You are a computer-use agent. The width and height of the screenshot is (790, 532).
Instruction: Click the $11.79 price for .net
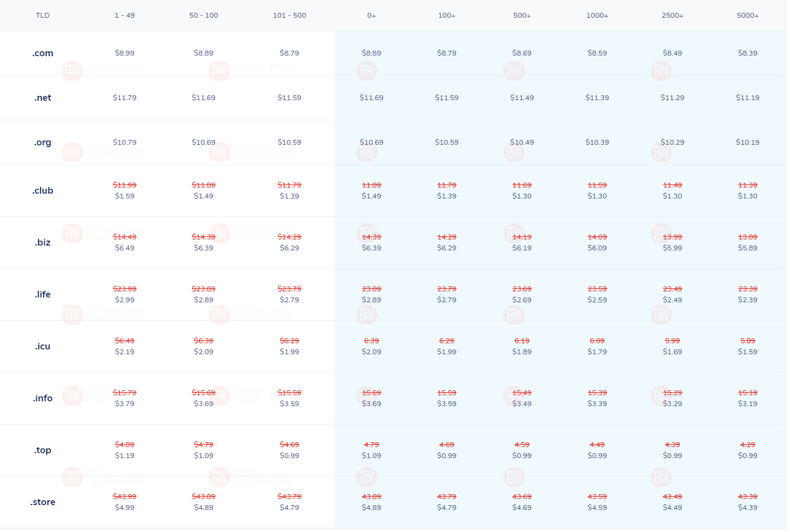pyautogui.click(x=125, y=98)
